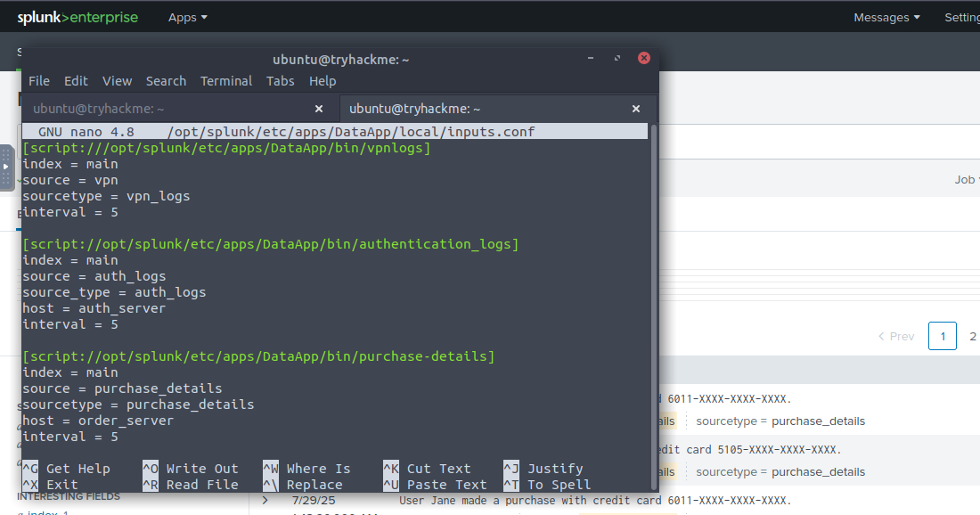Open the Apps dropdown

[x=187, y=16]
